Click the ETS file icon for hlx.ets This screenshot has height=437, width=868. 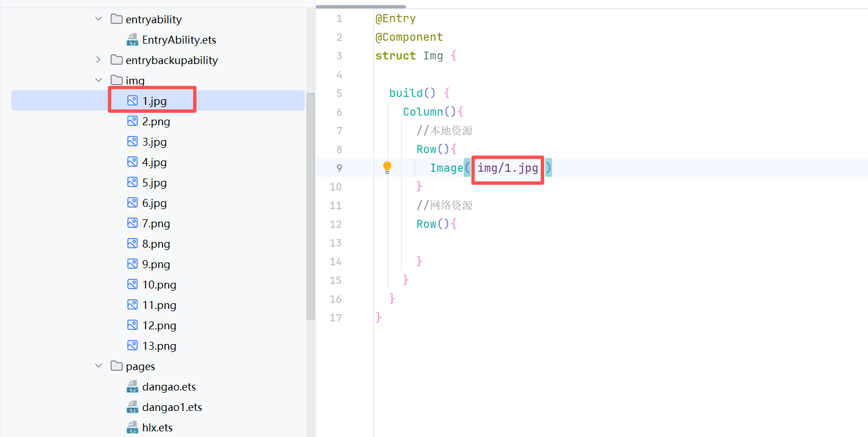[132, 427]
